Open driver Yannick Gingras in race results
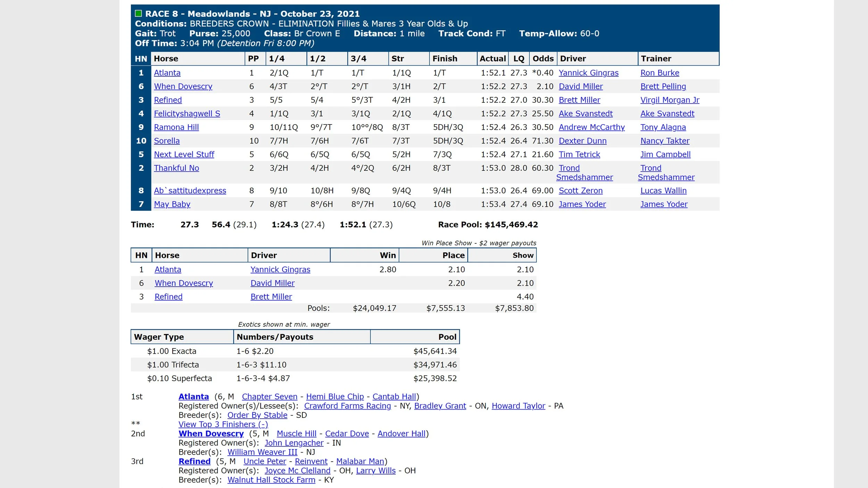 pos(589,73)
